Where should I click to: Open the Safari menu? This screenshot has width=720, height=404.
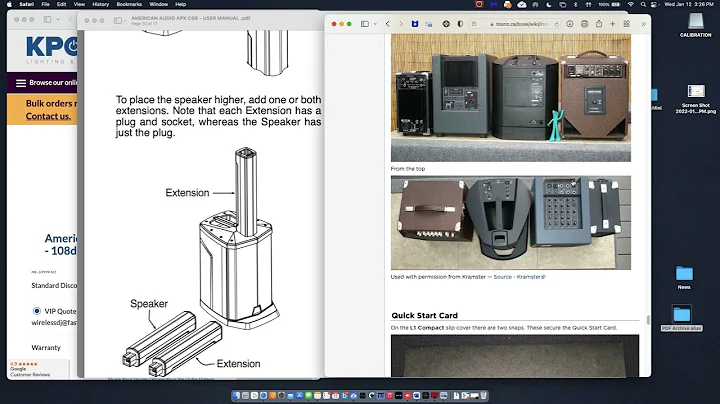(26, 4)
